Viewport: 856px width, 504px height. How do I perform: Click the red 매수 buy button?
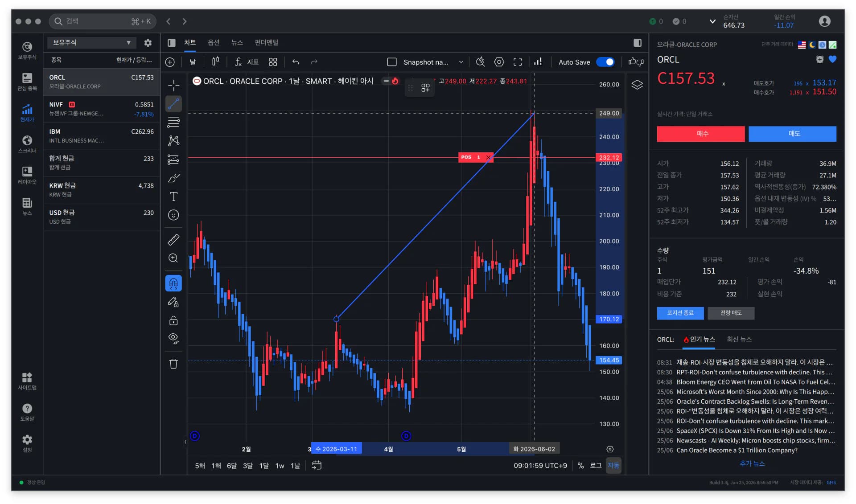pyautogui.click(x=701, y=134)
